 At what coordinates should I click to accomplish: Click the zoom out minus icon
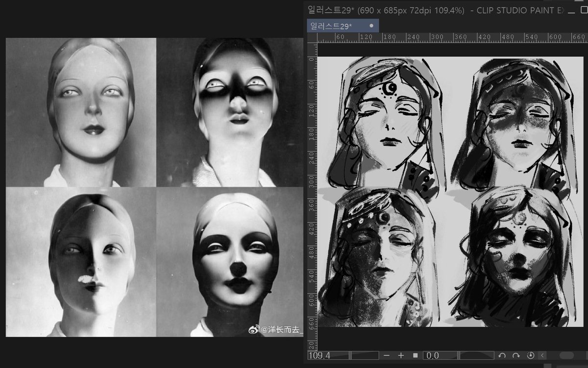tap(387, 355)
